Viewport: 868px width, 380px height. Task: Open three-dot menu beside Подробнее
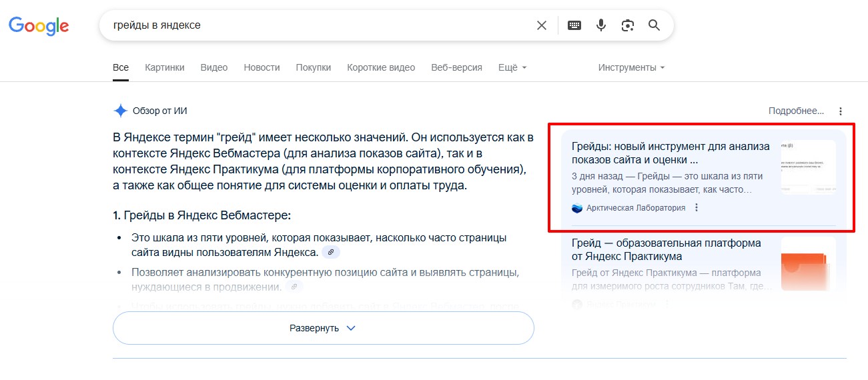point(841,111)
